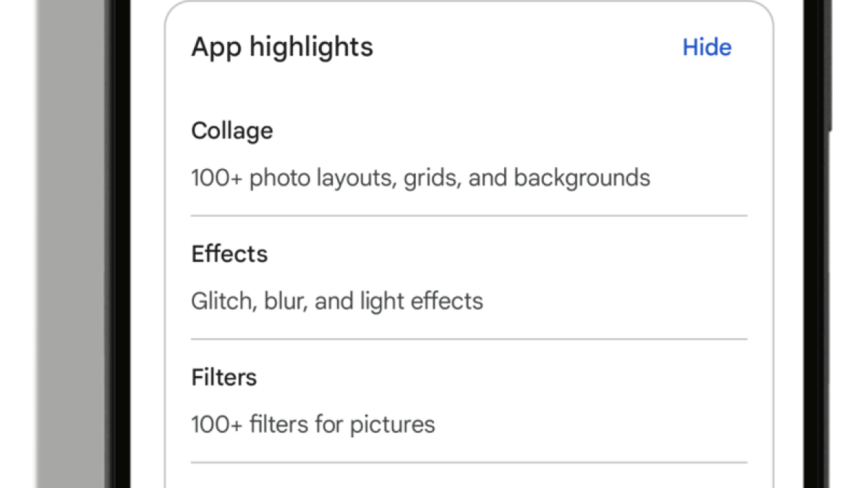Viewport: 868px width, 488px height.
Task: Click the divider line below the Collage description
Action: (469, 215)
